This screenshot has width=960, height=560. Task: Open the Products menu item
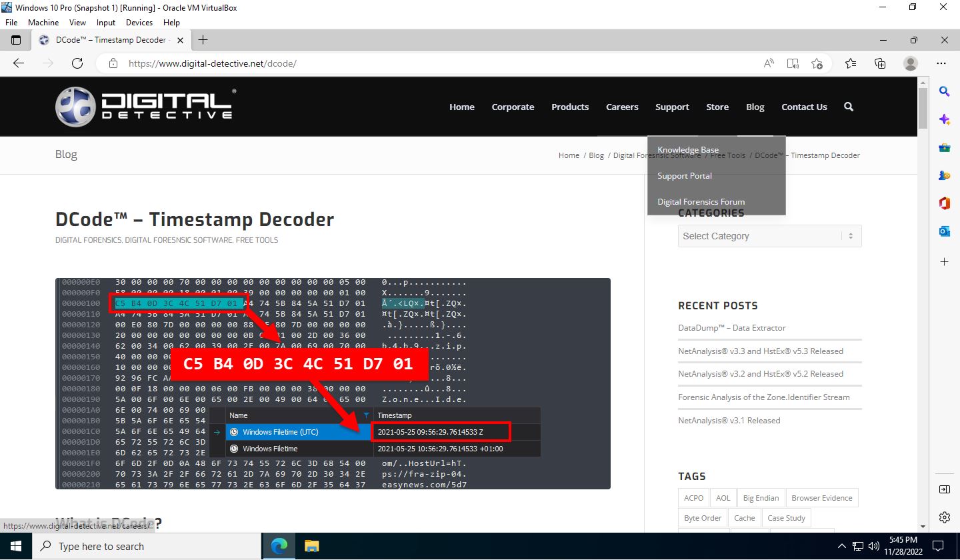point(570,107)
